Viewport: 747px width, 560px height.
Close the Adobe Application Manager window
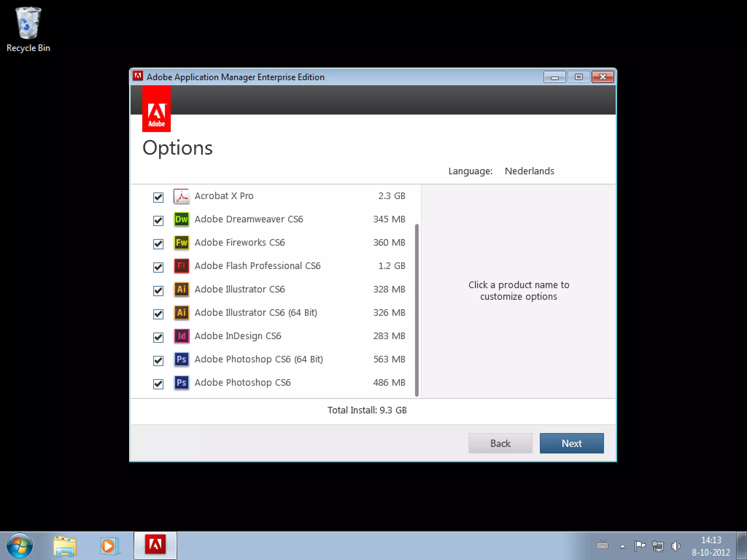[x=603, y=77]
